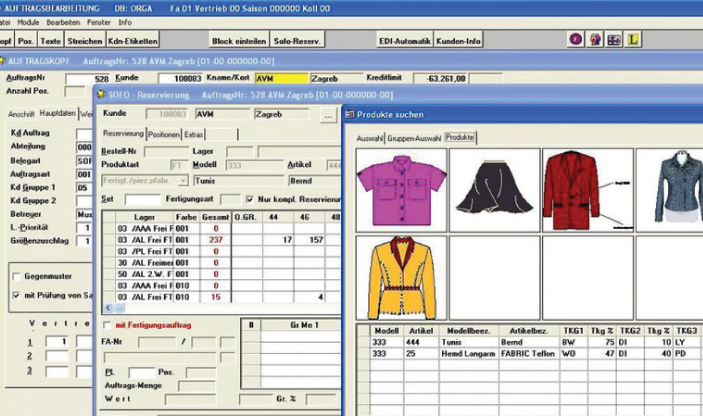Click the Gesamt column header
Screen dimensions: 703x416
click(216, 217)
